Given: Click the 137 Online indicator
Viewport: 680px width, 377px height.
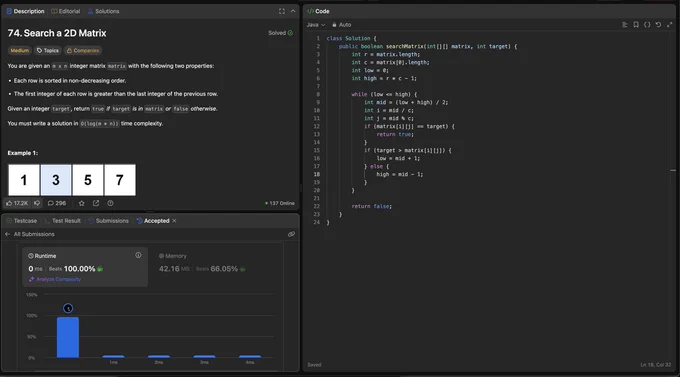Looking at the screenshot, I should (x=280, y=203).
